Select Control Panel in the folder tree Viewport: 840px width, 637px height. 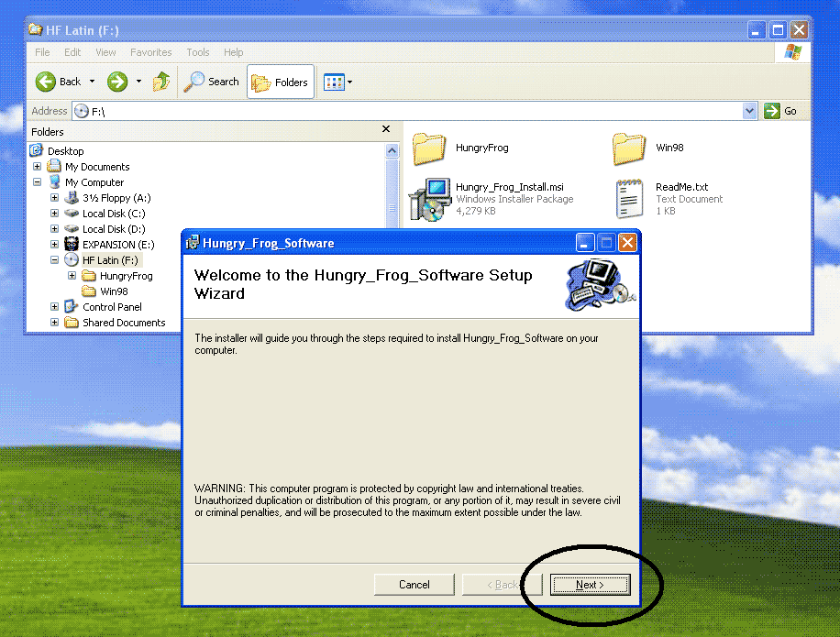[x=112, y=307]
